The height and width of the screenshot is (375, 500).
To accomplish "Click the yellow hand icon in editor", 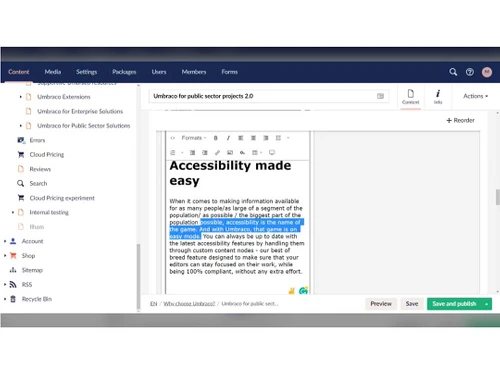I will pos(292,291).
